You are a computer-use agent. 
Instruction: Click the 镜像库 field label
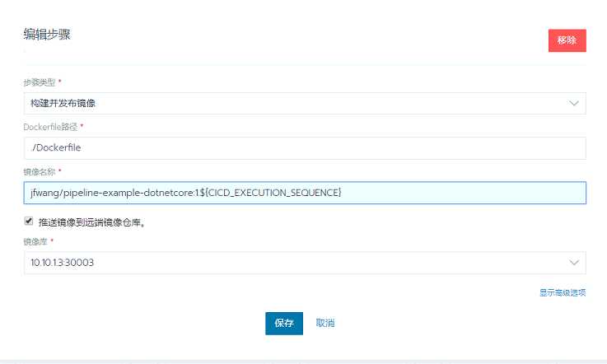(35, 241)
